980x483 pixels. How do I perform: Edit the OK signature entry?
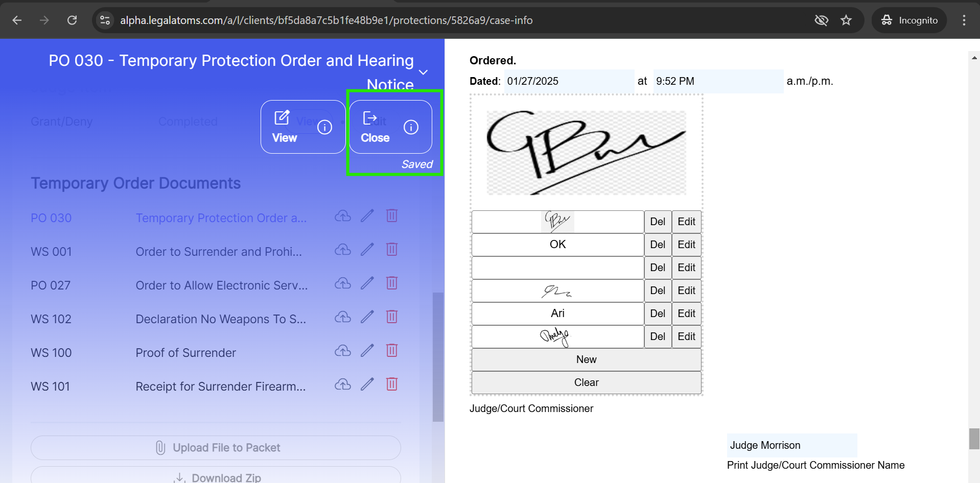tap(686, 245)
